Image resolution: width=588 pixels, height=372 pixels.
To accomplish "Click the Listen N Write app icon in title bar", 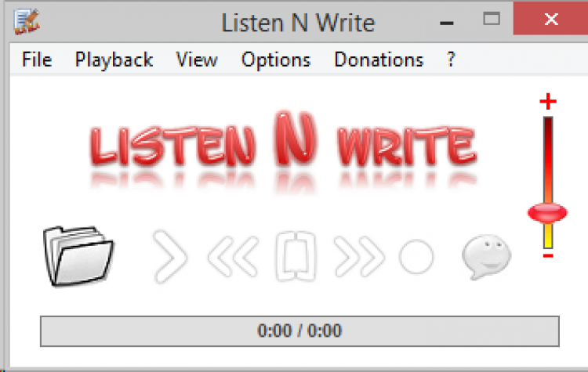I will pyautogui.click(x=26, y=21).
